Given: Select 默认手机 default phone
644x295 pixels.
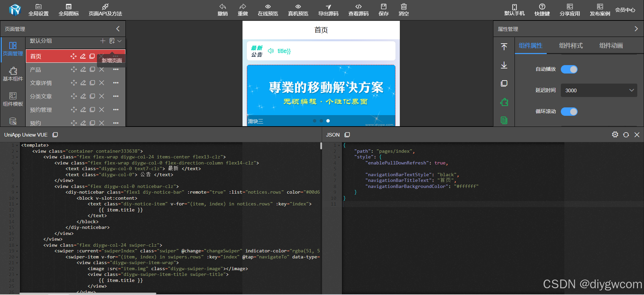Looking at the screenshot, I should coord(515,10).
